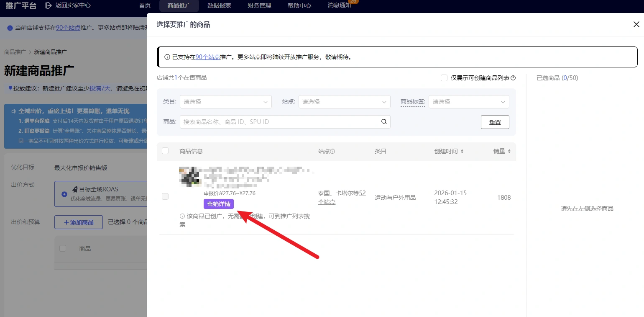Screen dimensions: 644x317
Task: Open the 类目 dropdown
Action: click(226, 102)
